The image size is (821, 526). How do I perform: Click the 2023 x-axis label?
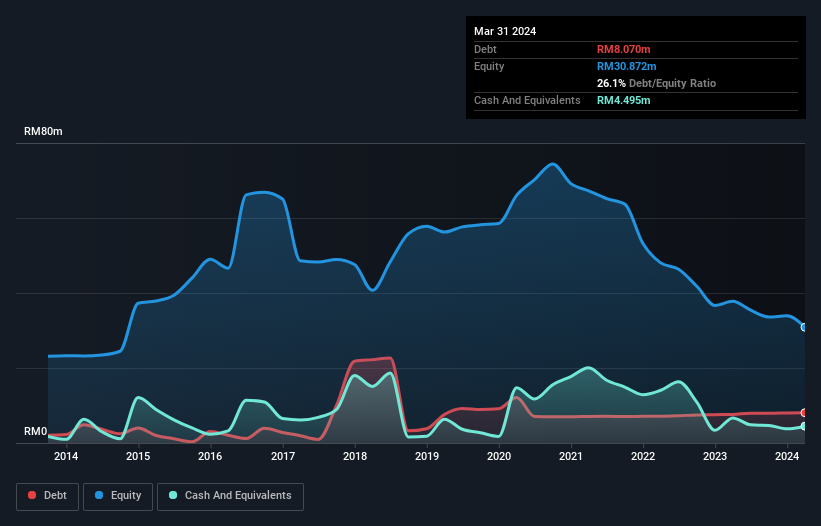(x=715, y=456)
